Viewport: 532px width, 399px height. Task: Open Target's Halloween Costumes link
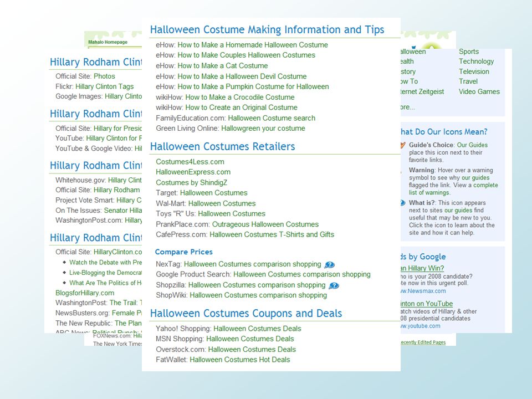point(214,193)
